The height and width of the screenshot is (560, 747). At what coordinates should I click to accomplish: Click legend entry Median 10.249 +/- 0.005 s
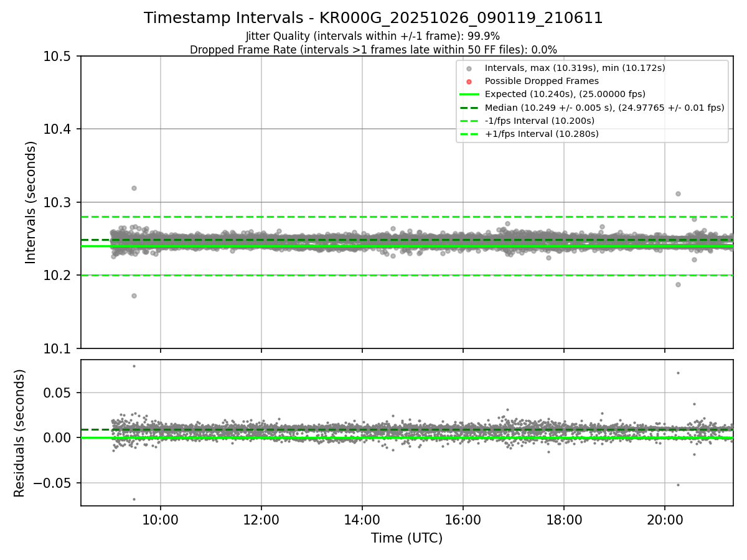(604, 107)
